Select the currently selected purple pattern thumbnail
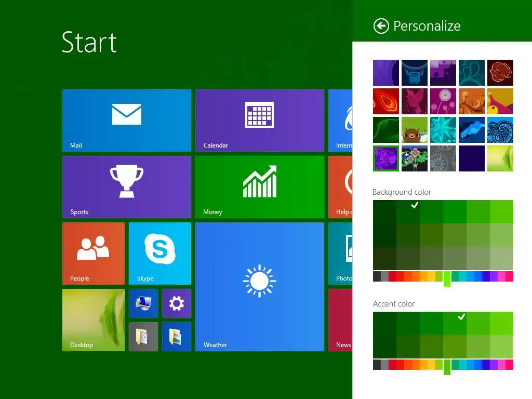The height and width of the screenshot is (399, 532). [x=386, y=158]
